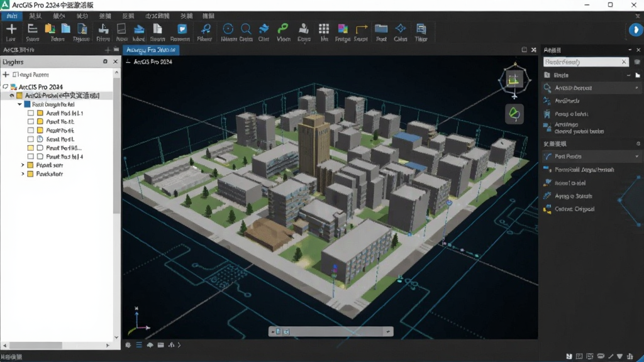Toggle the yellow-filled checkbox in the layer tree
Image resolution: width=644 pixels, height=362 pixels.
(x=31, y=148)
